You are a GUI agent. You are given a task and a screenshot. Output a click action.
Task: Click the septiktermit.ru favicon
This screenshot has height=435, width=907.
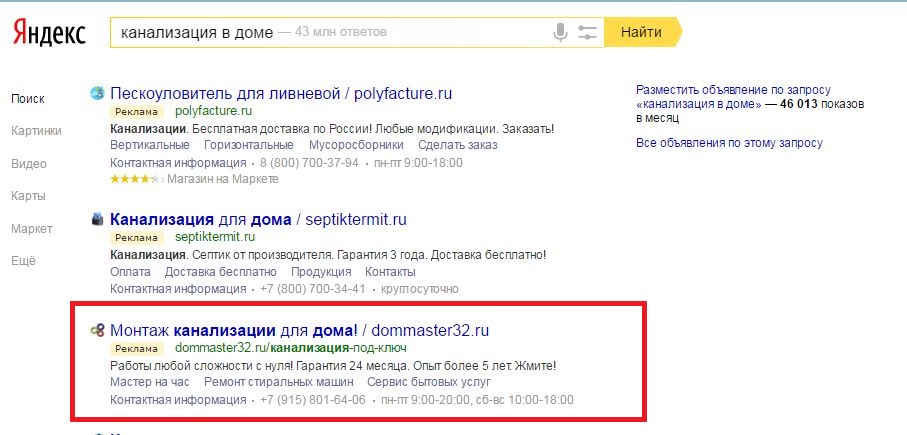[97, 219]
